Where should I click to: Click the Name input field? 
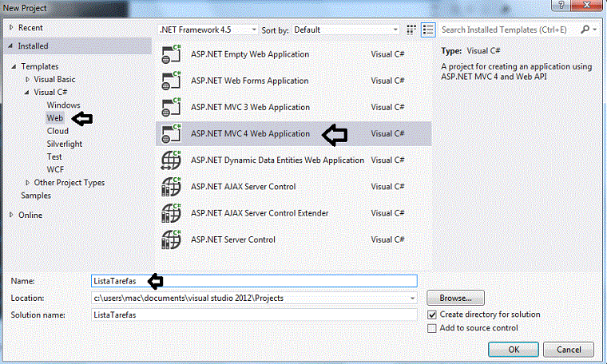point(254,281)
